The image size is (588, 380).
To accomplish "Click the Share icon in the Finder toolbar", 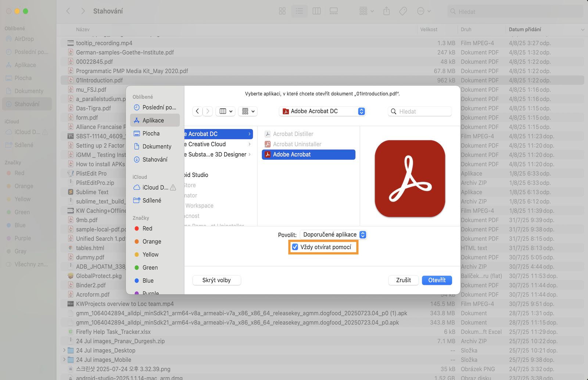I will point(386,11).
